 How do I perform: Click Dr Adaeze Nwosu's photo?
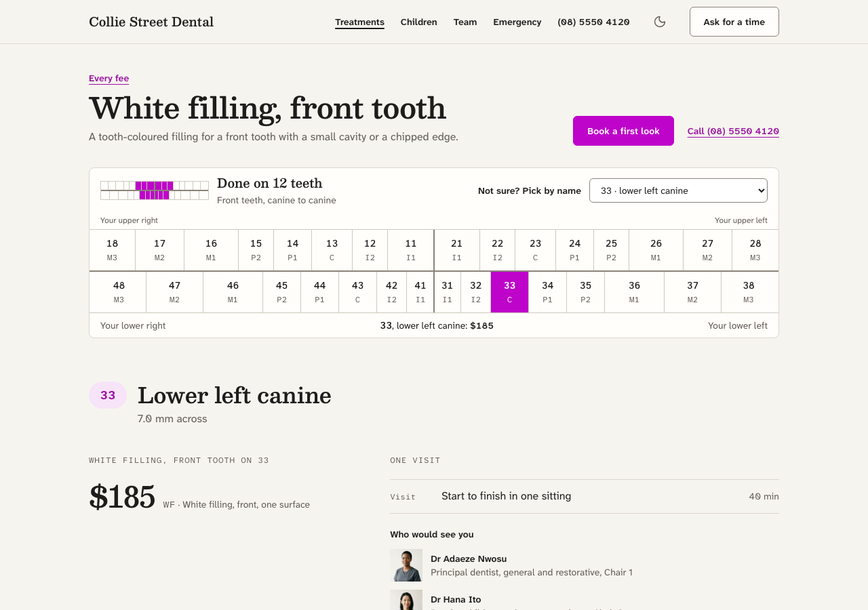[x=406, y=565]
